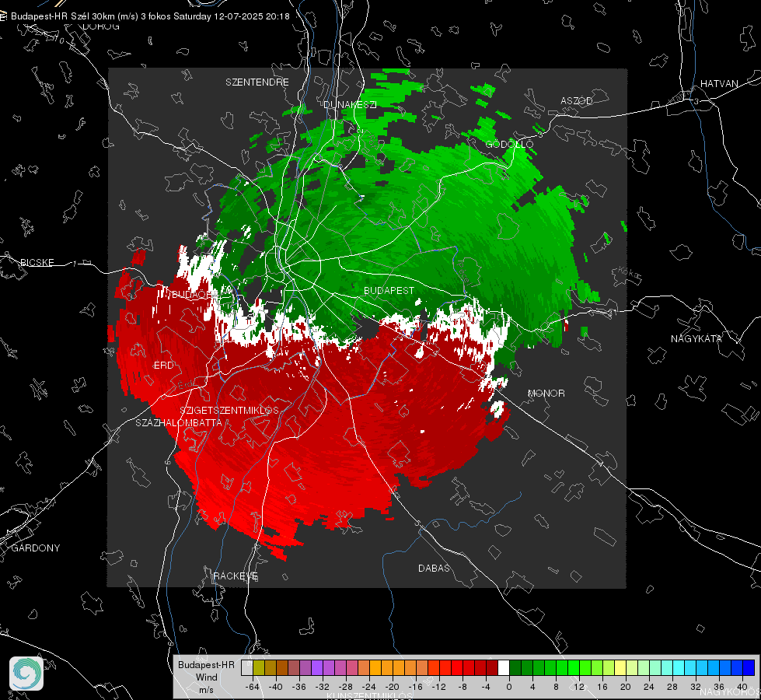Click the -28 legend value
This screenshot has height=700, width=761.
[346, 687]
